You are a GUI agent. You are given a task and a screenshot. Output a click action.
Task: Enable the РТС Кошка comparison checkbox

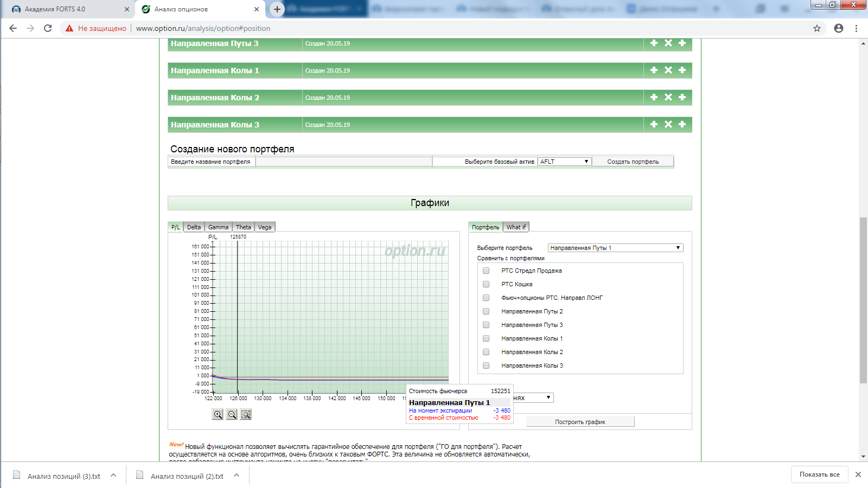pyautogui.click(x=486, y=284)
